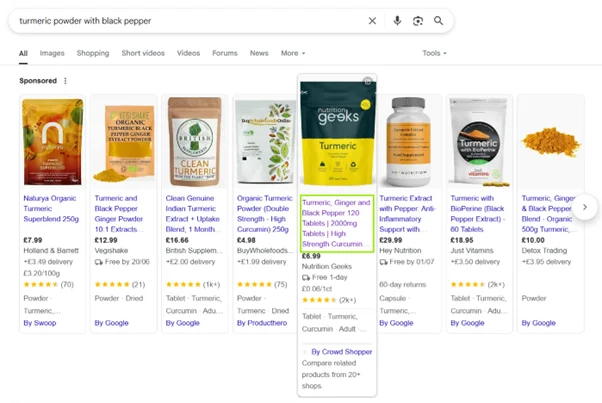Click the truck icon beside Free by 01/07
Screen dimensions: 602x403
pos(383,262)
